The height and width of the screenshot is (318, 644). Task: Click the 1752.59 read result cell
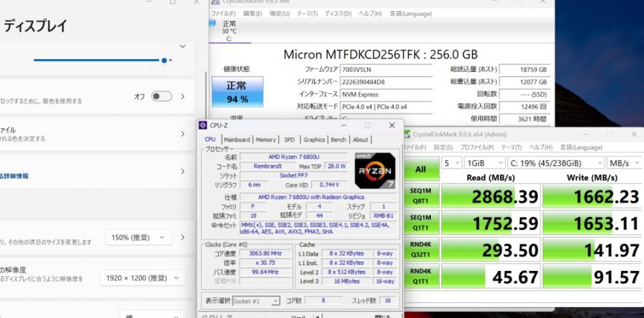tap(491, 222)
